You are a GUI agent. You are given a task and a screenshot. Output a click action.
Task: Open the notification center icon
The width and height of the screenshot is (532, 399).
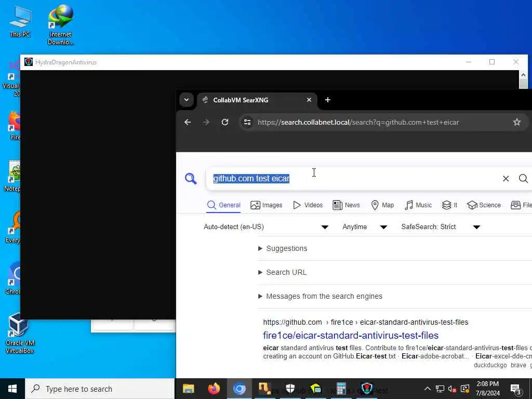tap(516, 389)
